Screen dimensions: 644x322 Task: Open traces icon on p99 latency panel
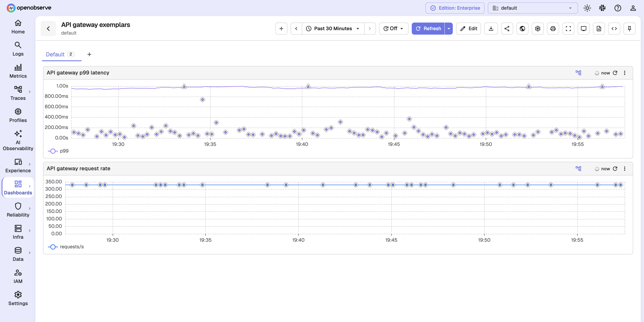578,73
